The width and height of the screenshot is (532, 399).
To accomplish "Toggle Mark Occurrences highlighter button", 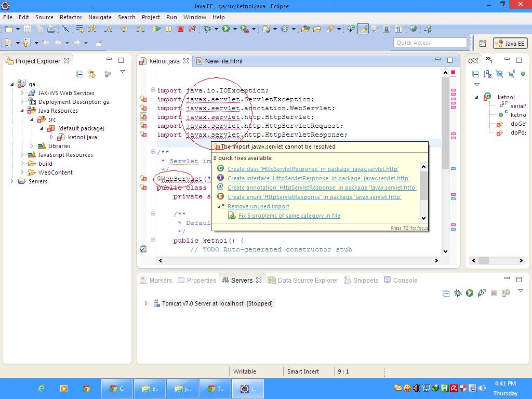I will (x=363, y=29).
